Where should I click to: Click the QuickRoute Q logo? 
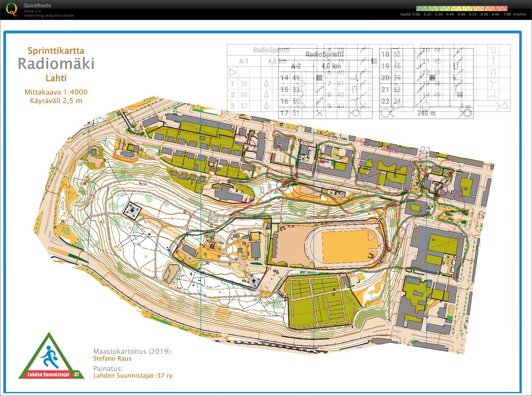click(12, 9)
